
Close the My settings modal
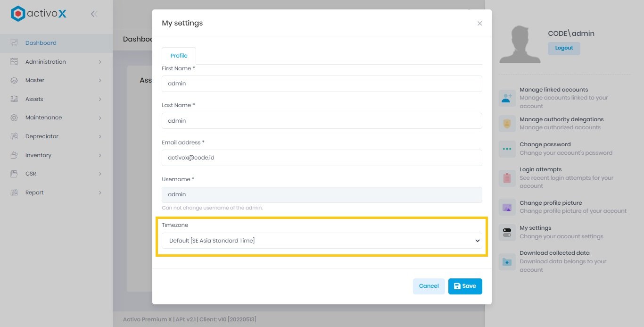point(479,24)
